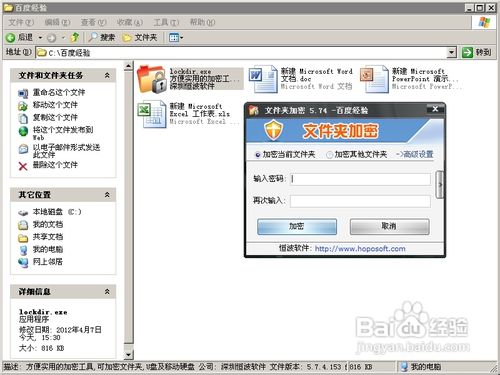Click the copy this file link text

pyautogui.click(x=55, y=117)
